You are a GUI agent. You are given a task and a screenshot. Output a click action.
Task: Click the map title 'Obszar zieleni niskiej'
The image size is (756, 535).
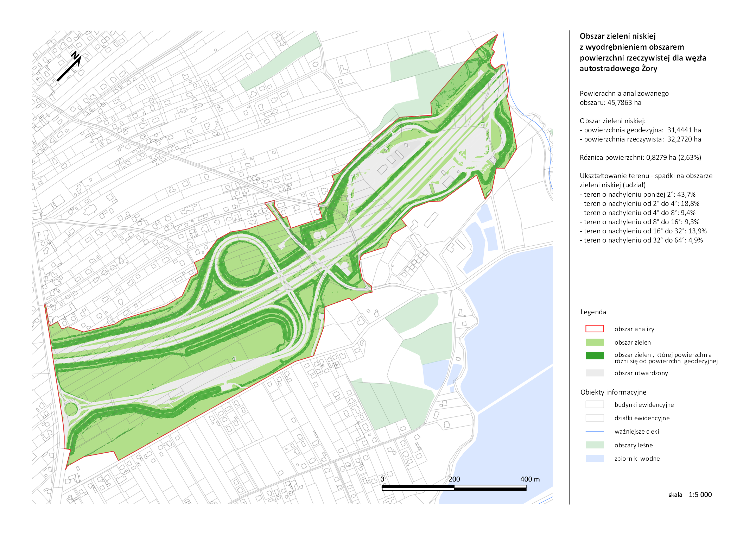pos(617,36)
